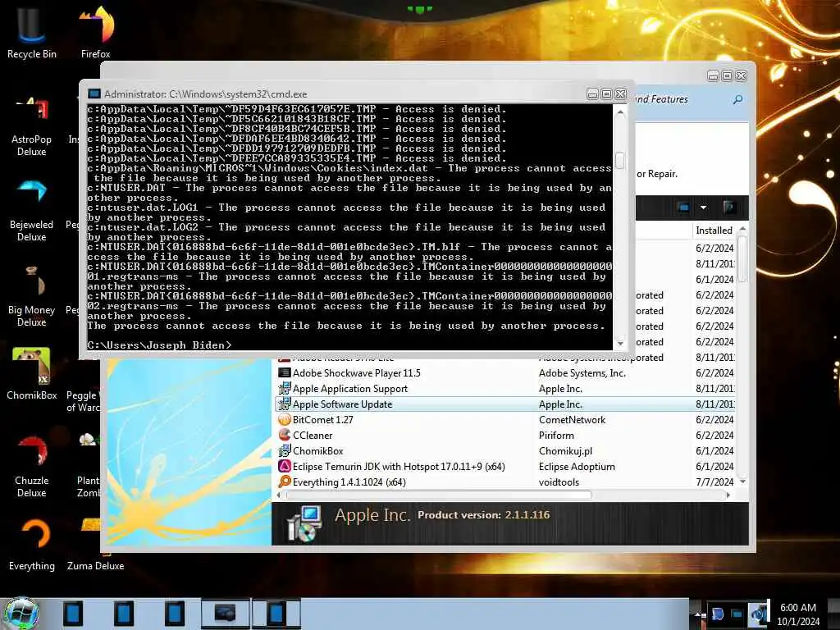The image size is (840, 630).
Task: Click the ChomikBox program list icon
Action: (x=285, y=450)
